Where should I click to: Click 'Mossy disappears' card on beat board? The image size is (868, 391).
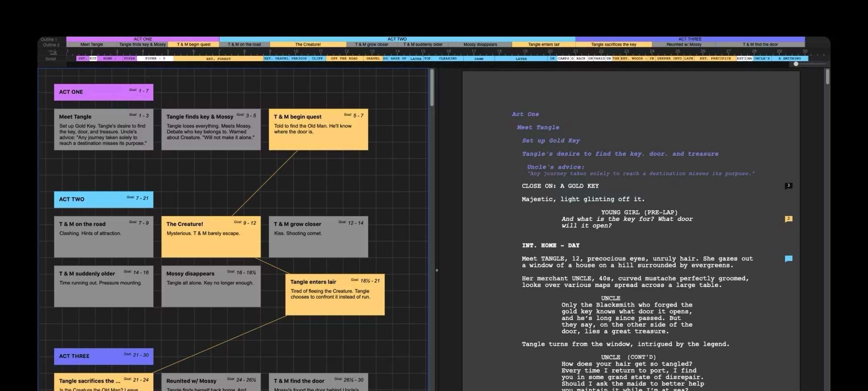[x=211, y=287]
